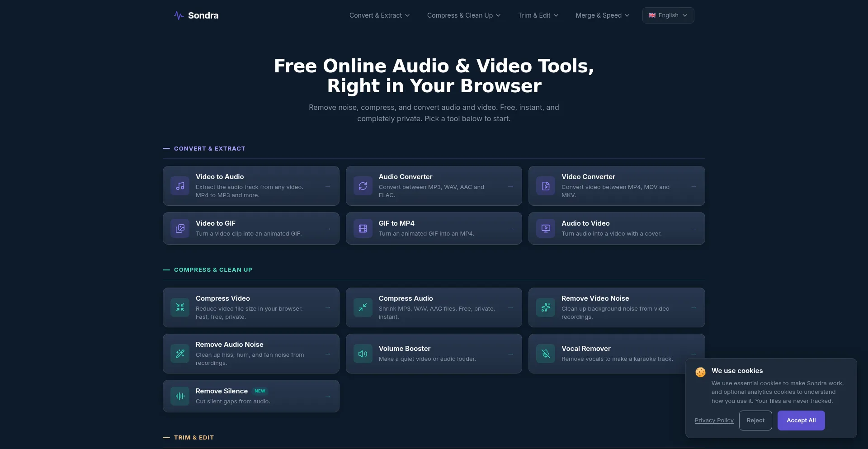Open the Merge & Speed menu
Screen dimensions: 868x449
tap(602, 15)
